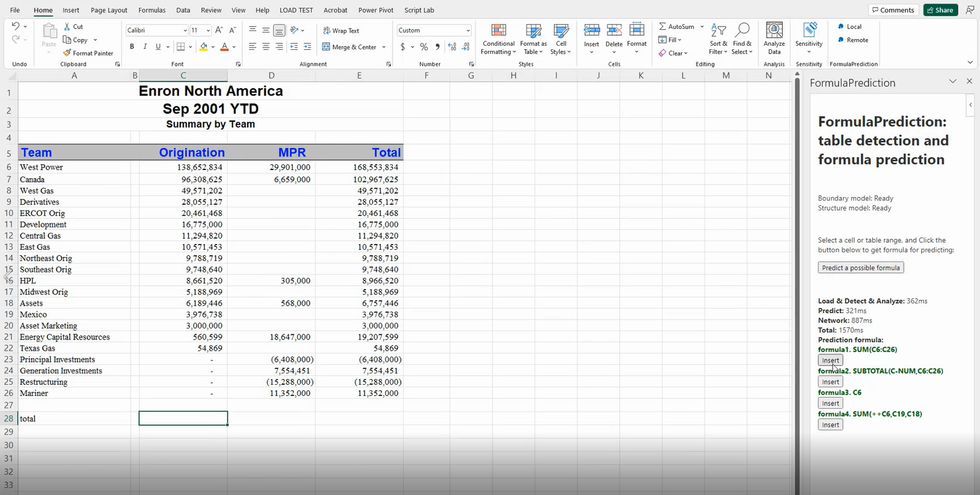
Task: Click the Increase Decimal icon
Action: pyautogui.click(x=452, y=47)
